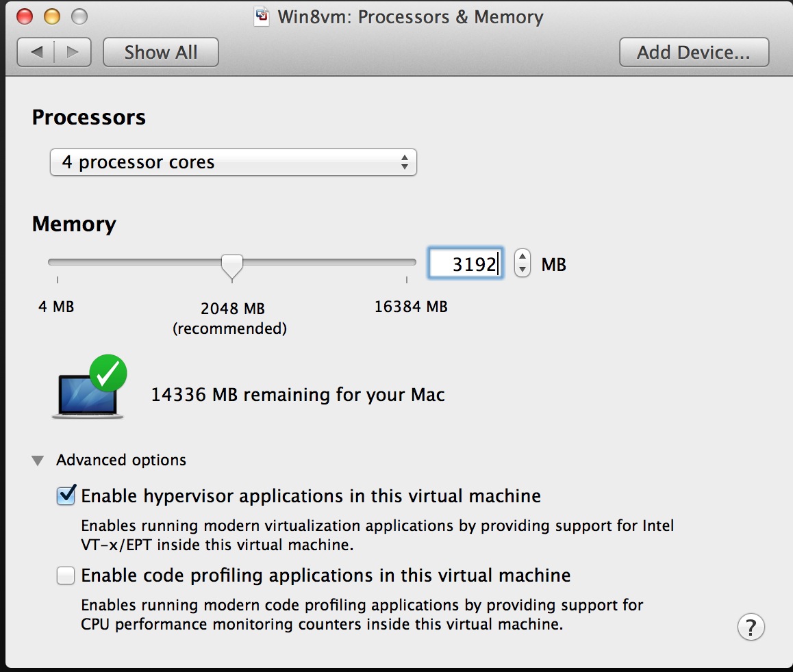Click the gray zoom window button

79,16
